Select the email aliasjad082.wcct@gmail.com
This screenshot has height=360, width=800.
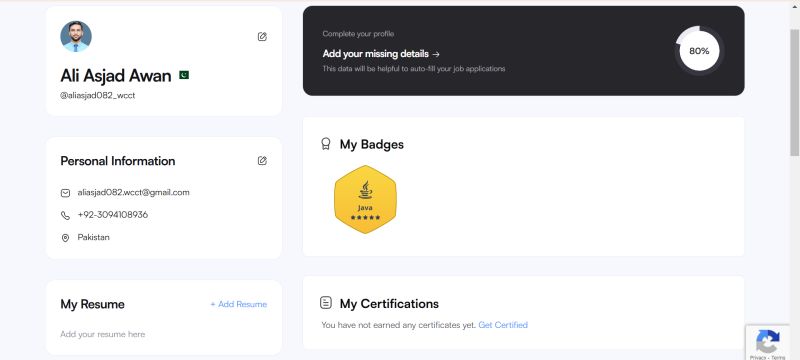click(134, 192)
